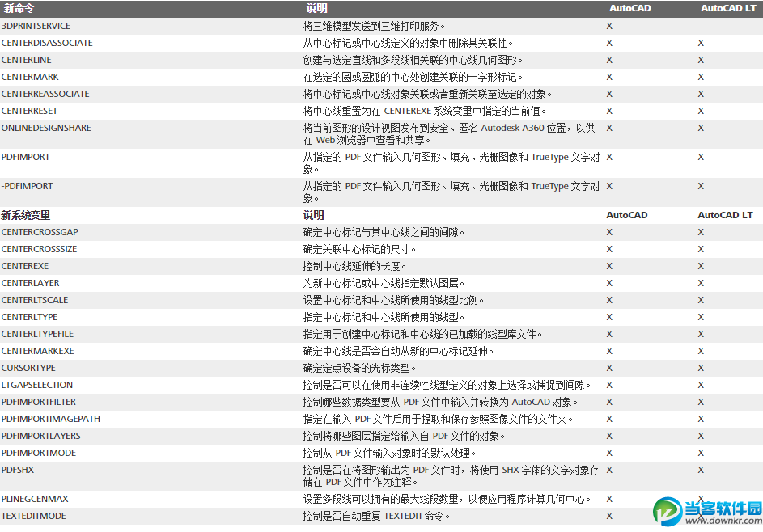
Task: Click the 说明 header in the system variables row
Action: (313, 215)
